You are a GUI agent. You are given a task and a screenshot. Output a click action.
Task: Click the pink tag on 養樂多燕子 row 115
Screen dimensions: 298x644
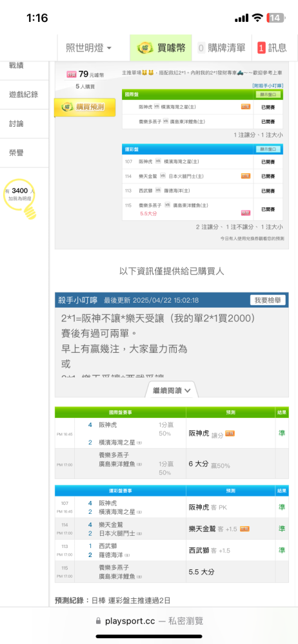point(246,213)
